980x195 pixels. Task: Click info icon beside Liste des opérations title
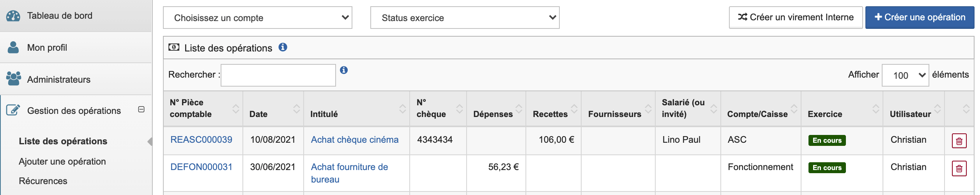coord(283,47)
